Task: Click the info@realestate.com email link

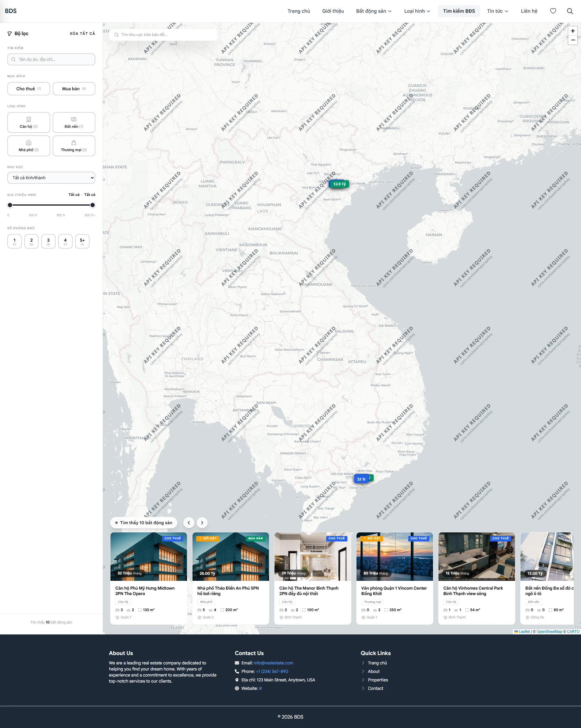Action: pyautogui.click(x=273, y=663)
